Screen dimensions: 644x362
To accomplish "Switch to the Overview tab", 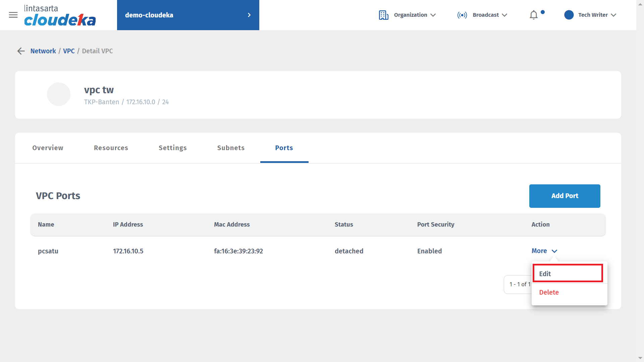I will click(48, 148).
